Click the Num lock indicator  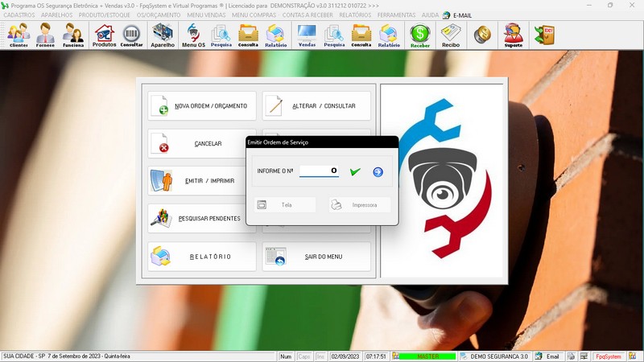coord(286,356)
